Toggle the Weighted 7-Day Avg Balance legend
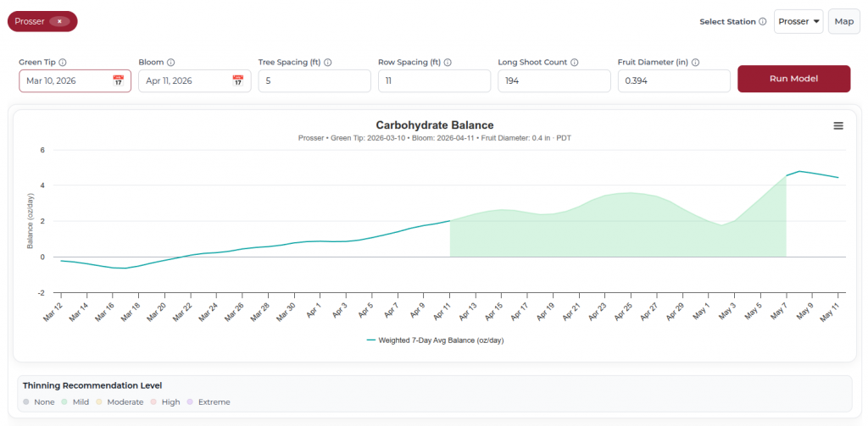 [435, 340]
